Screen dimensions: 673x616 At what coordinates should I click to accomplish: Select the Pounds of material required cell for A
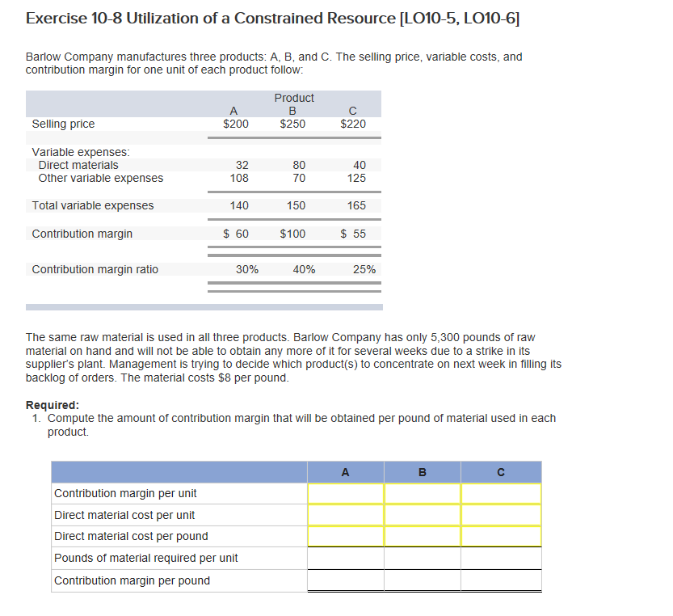click(x=345, y=558)
